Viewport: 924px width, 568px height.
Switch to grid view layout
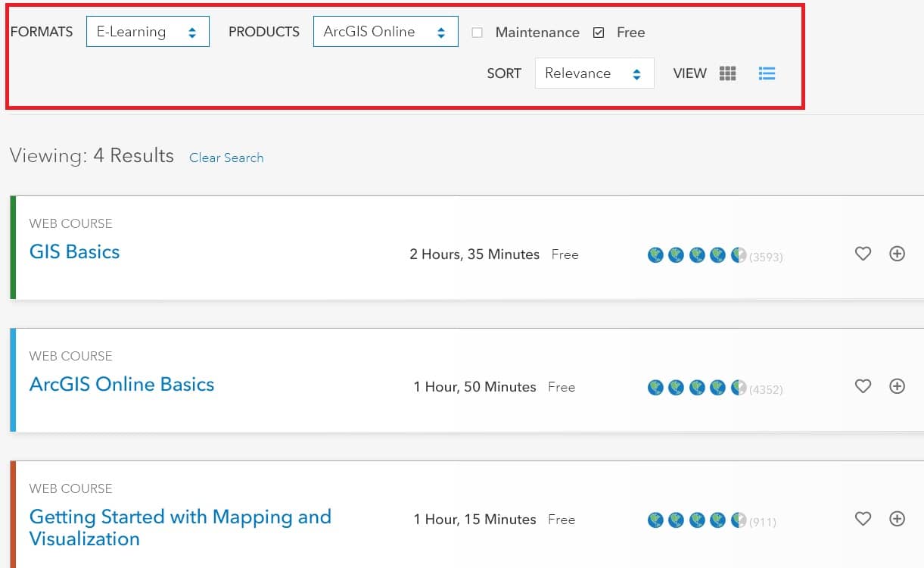(727, 73)
